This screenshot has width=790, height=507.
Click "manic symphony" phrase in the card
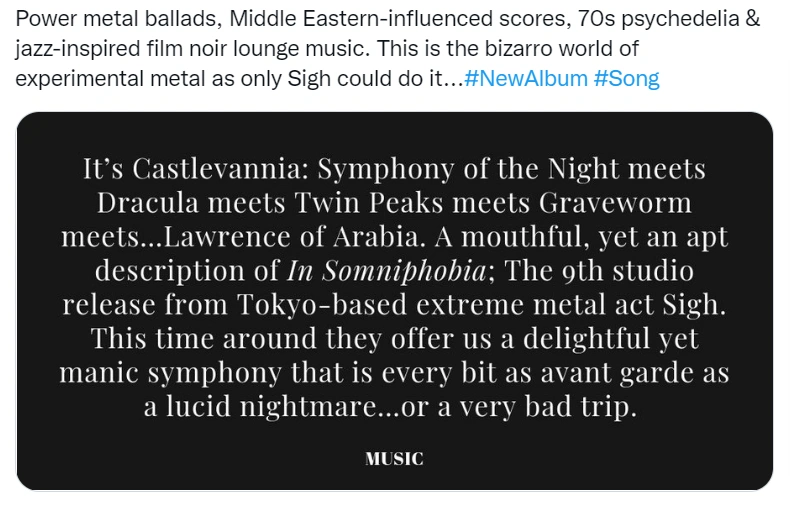tap(171, 373)
